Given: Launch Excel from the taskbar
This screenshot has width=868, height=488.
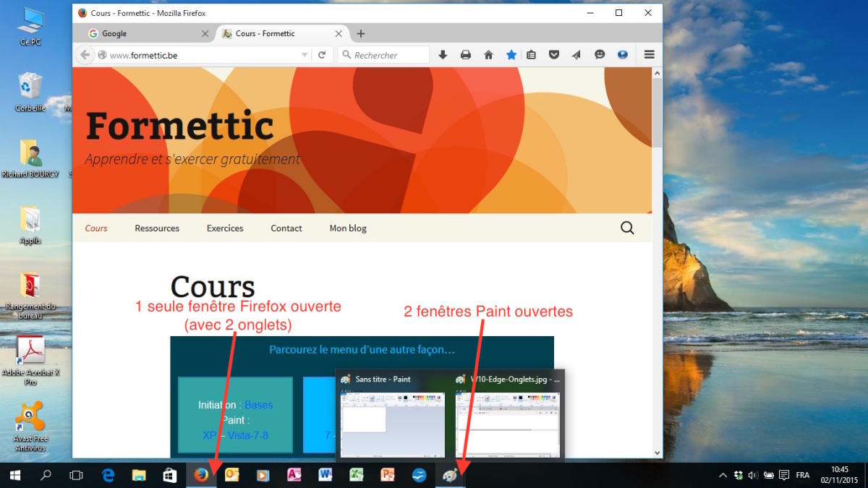Looking at the screenshot, I should (x=357, y=475).
